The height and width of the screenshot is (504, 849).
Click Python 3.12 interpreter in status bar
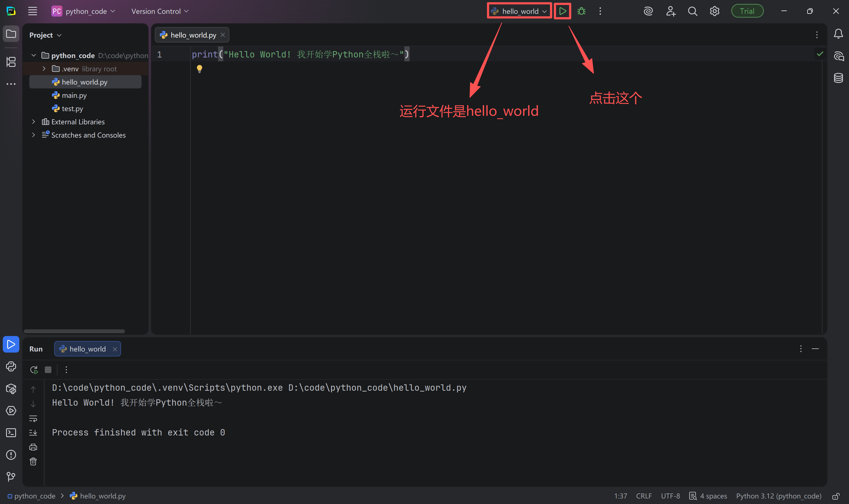click(778, 496)
